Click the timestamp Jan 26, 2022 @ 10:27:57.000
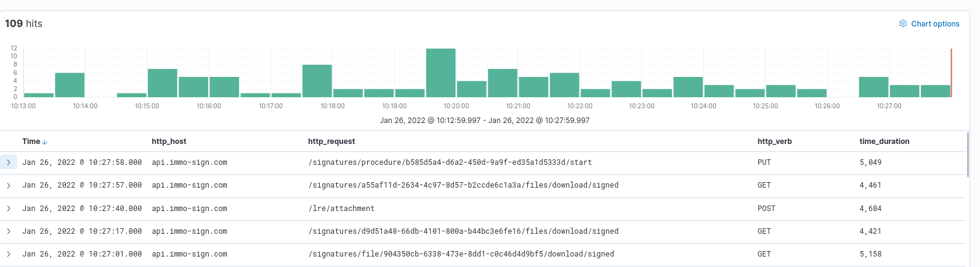Viewport: 980px width, 267px height. pyautogui.click(x=82, y=185)
